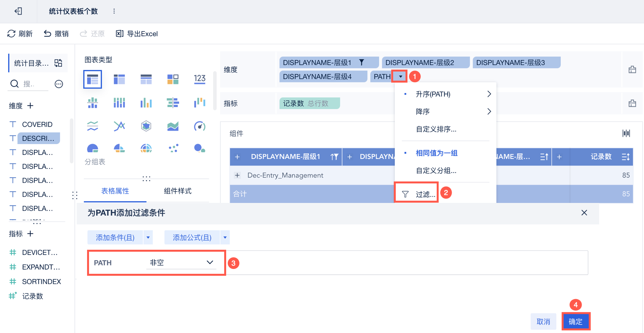The height and width of the screenshot is (333, 644).
Task: Click the plus icon next to 维度 heading
Action: [x=31, y=106]
